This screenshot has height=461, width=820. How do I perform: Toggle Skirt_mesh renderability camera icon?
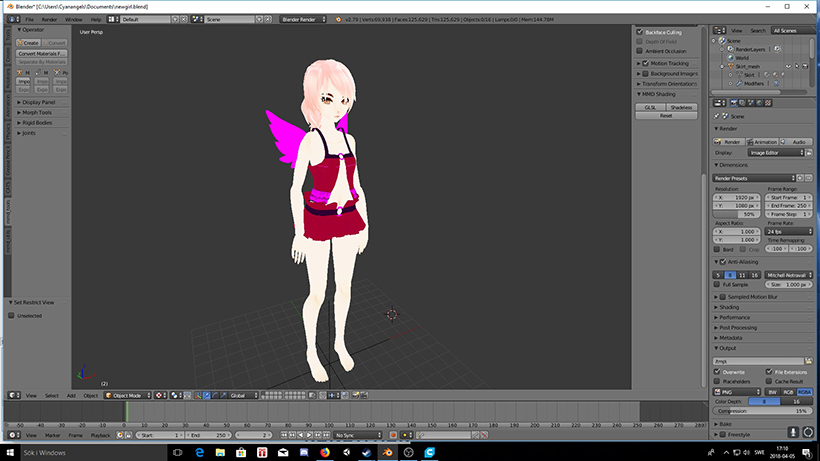pos(805,66)
